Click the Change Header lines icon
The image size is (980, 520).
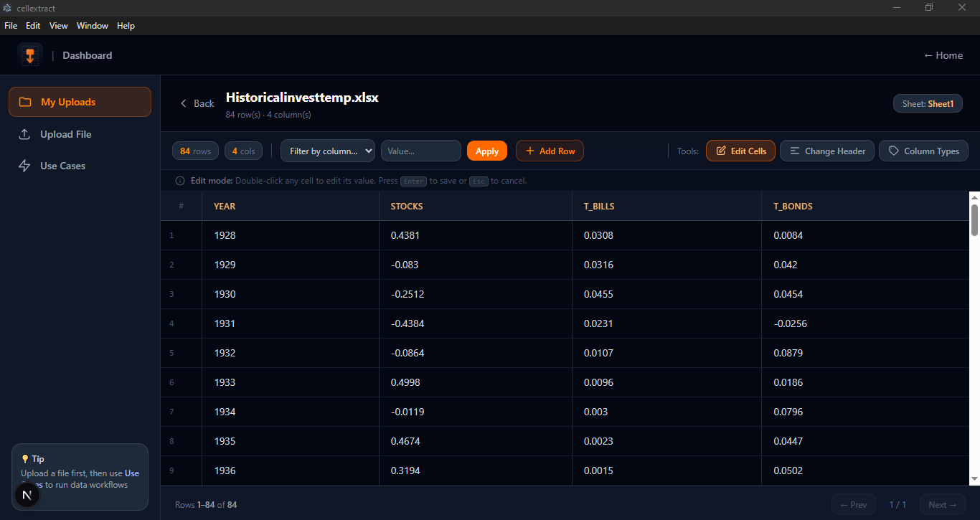coord(795,151)
